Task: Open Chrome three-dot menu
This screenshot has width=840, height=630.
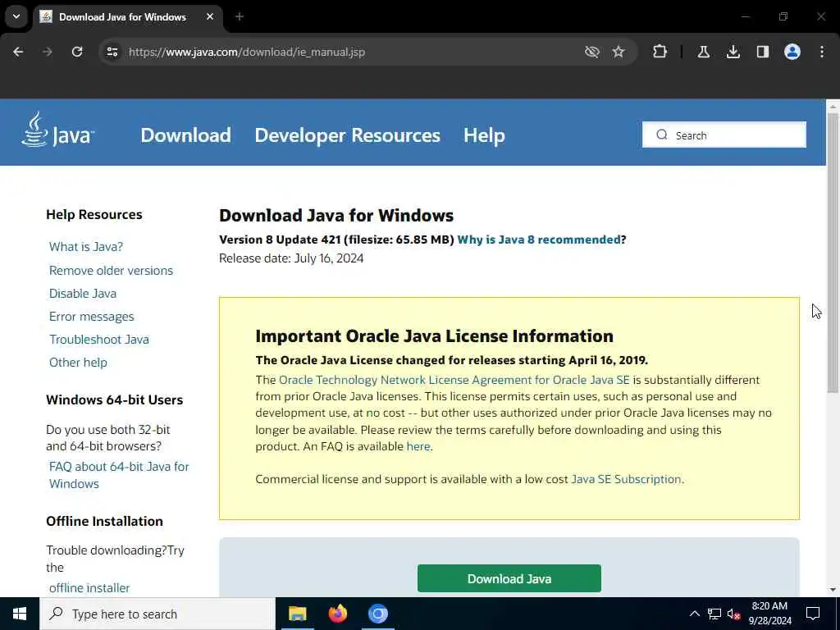Action: click(822, 52)
